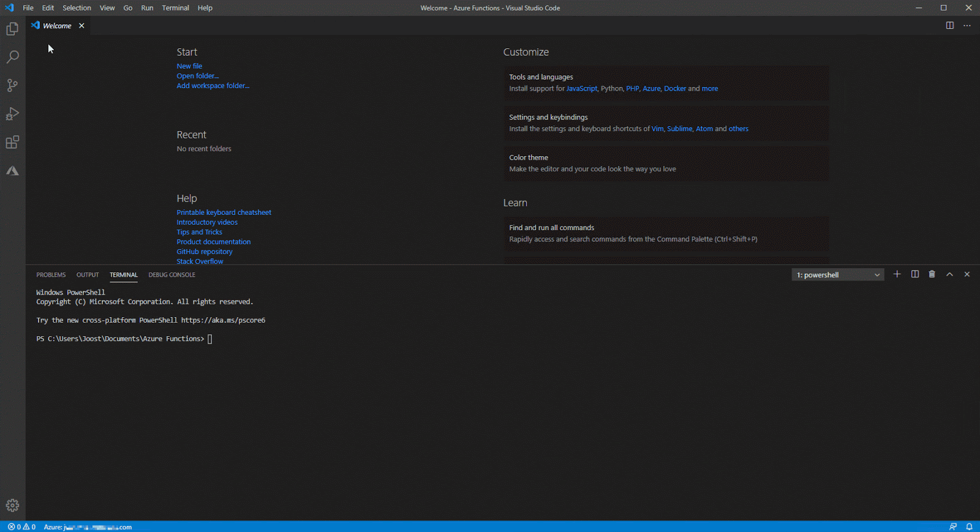The width and height of the screenshot is (980, 532).
Task: Open the Source Control view
Action: 12,86
